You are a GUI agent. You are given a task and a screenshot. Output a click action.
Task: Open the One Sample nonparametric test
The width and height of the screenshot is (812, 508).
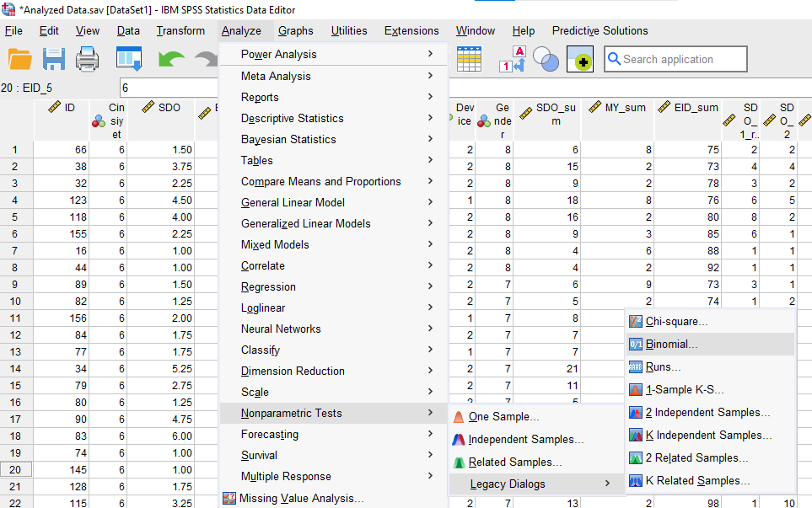tap(536, 416)
